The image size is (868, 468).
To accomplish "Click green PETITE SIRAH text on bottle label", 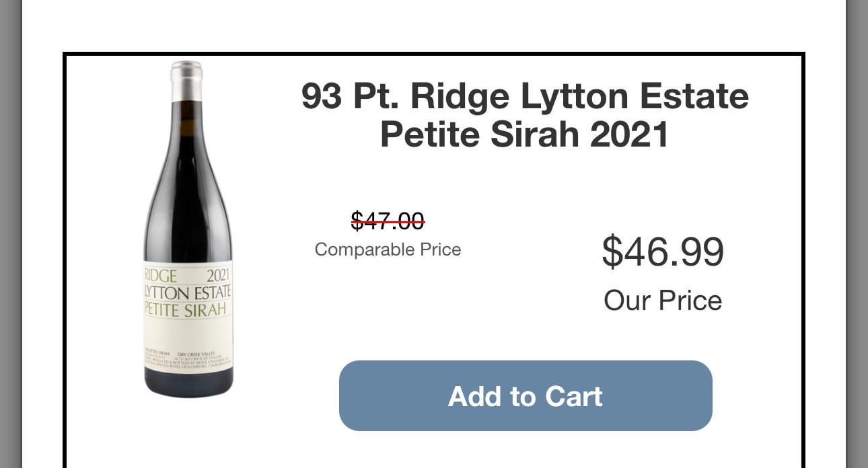I will pos(186,311).
